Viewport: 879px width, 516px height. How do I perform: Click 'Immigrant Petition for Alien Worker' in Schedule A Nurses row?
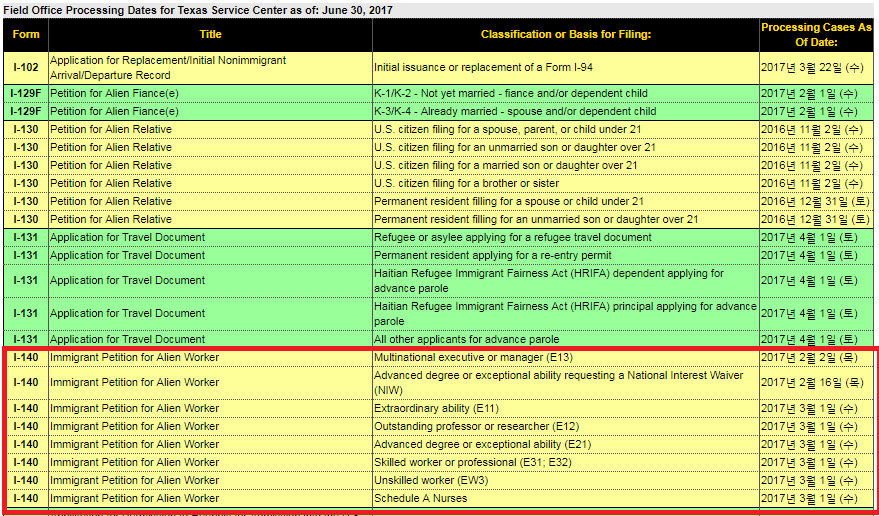pyautogui.click(x=135, y=498)
